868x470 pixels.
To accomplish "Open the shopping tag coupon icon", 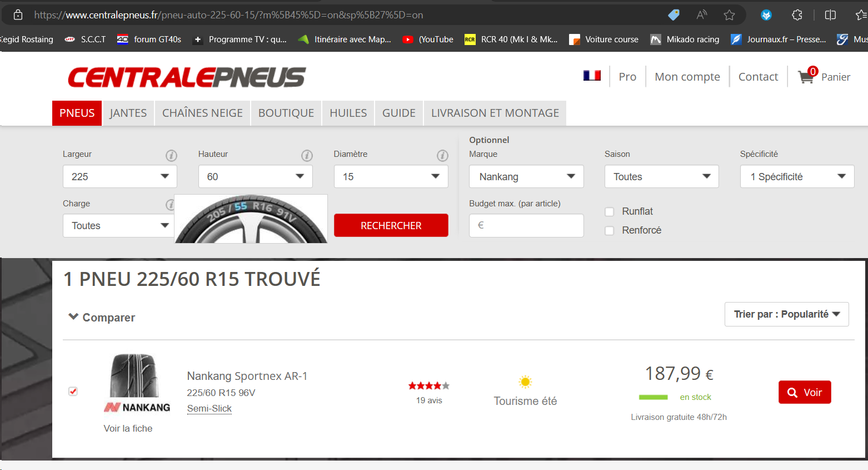I will tap(674, 15).
